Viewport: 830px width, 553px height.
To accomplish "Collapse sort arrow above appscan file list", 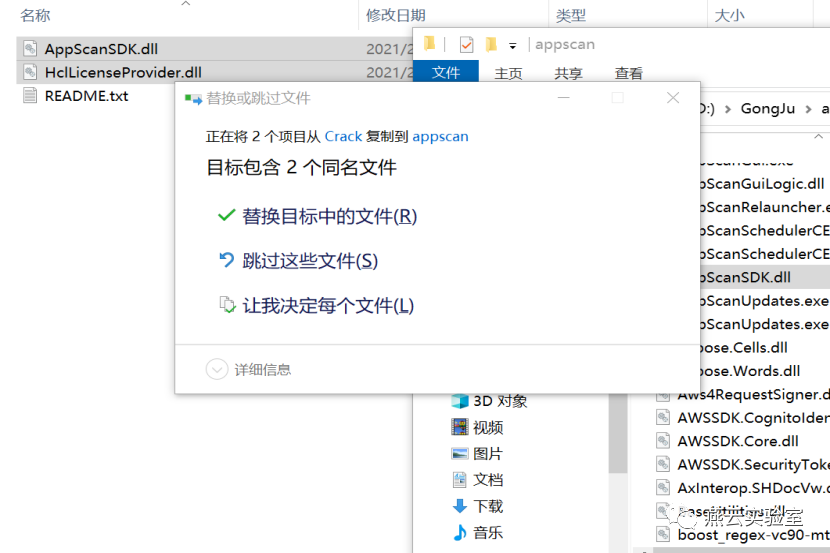I will coord(818,137).
